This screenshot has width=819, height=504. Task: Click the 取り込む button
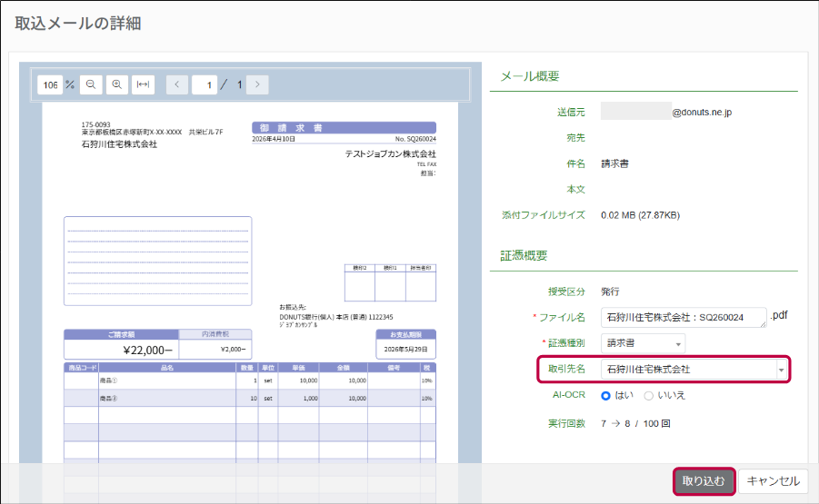click(704, 481)
